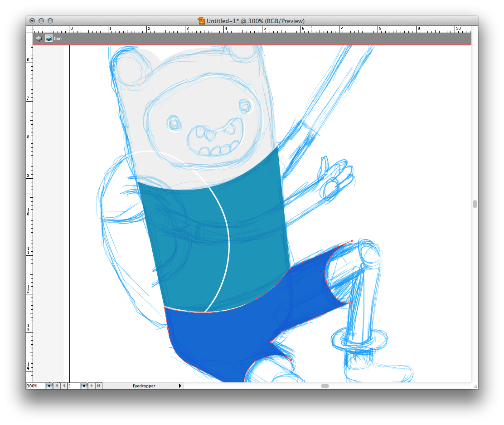Jump to the last artboard
The height and width of the screenshot is (425, 504).
pos(99,386)
